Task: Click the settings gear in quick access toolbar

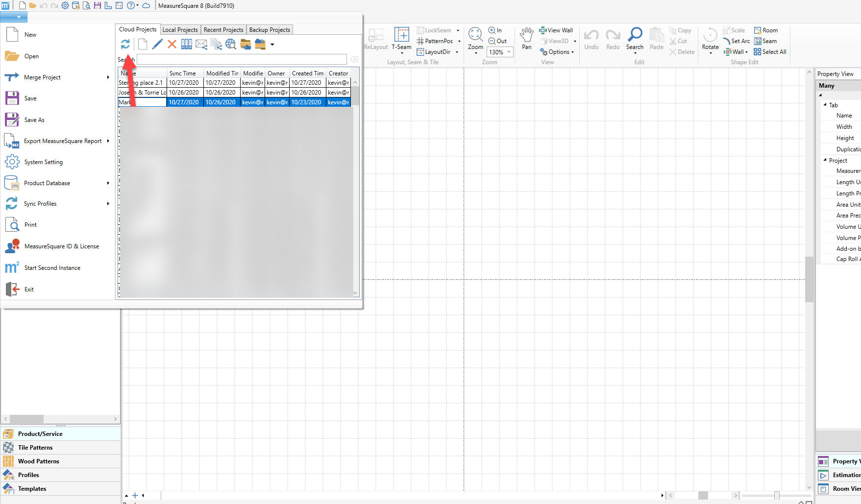Action: coord(65,6)
